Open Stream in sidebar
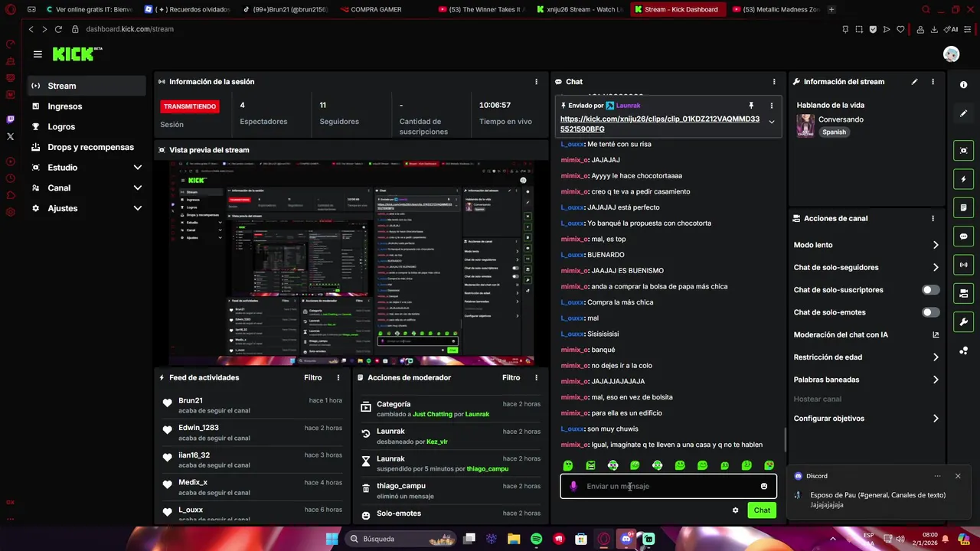980x551 pixels. coord(87,86)
